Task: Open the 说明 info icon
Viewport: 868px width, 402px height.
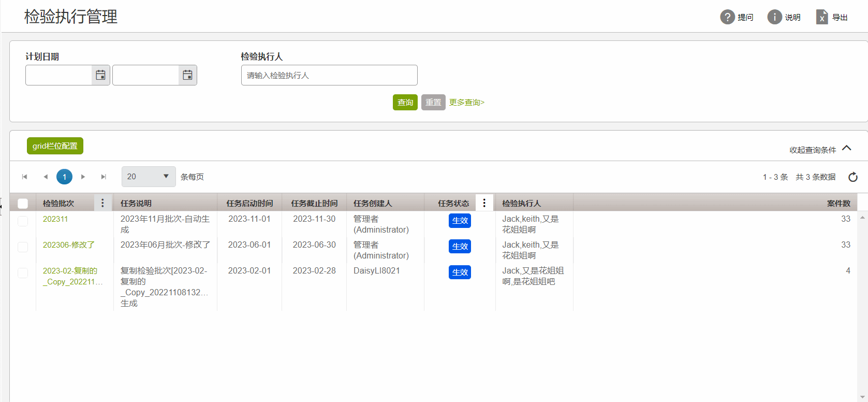Action: pyautogui.click(x=774, y=17)
